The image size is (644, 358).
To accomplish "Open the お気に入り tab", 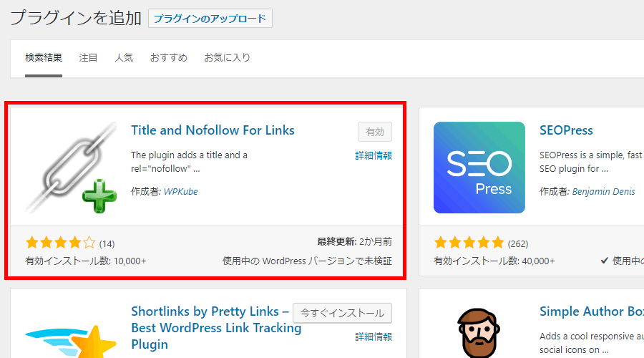I will point(227,57).
